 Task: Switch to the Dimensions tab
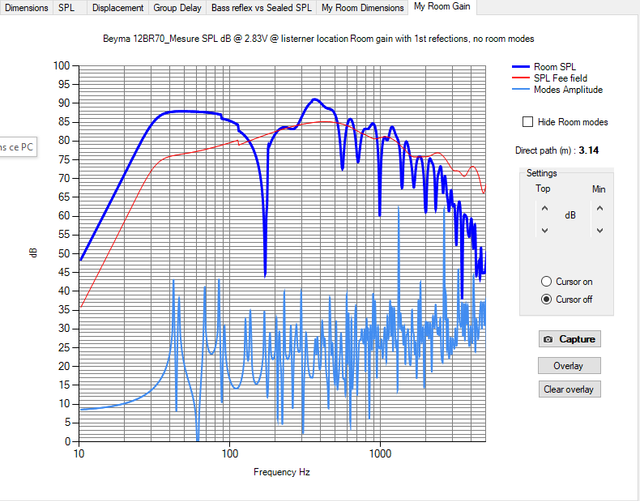[x=26, y=8]
